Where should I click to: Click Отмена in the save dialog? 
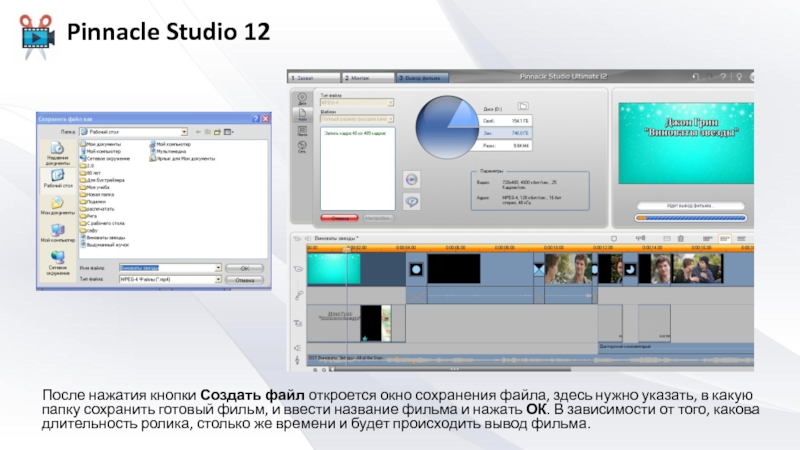[x=244, y=280]
